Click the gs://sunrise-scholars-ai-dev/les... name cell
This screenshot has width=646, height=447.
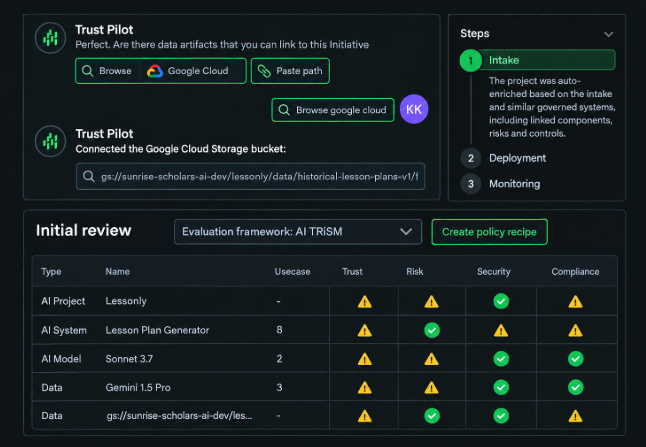(179, 416)
